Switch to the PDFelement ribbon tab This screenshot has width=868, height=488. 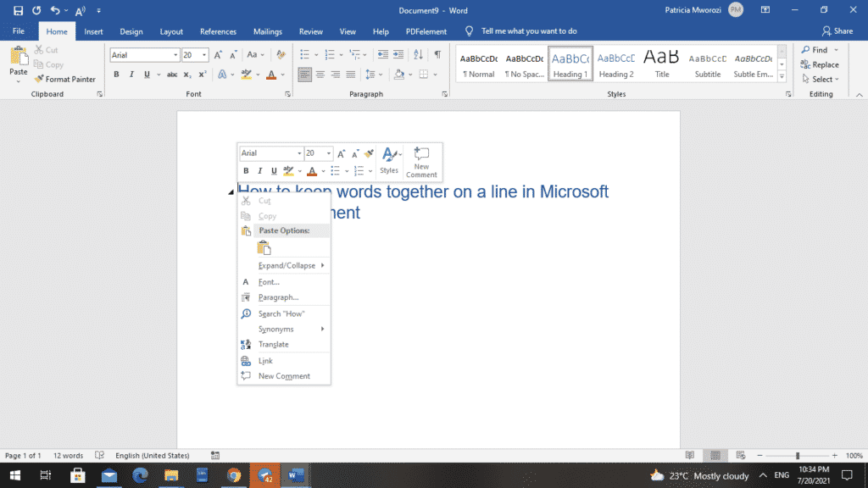click(x=425, y=30)
